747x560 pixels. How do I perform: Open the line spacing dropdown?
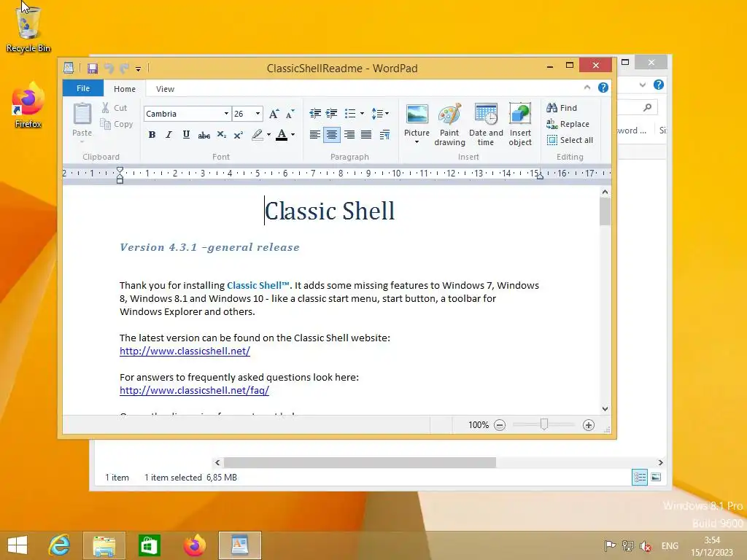379,113
